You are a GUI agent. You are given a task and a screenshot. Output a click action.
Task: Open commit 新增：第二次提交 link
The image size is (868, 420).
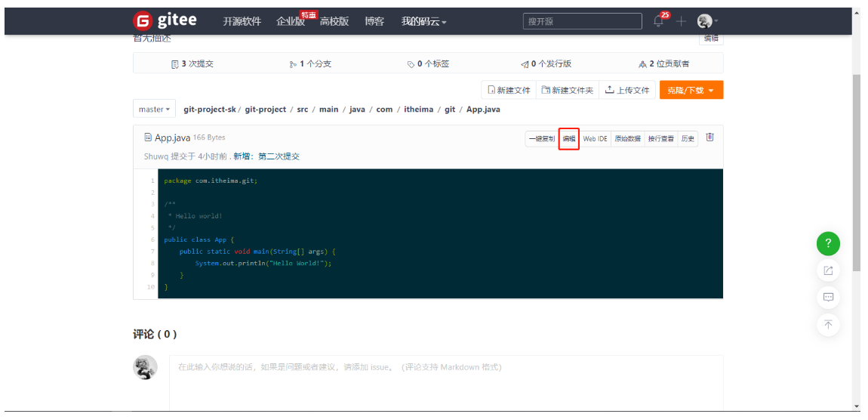click(266, 156)
